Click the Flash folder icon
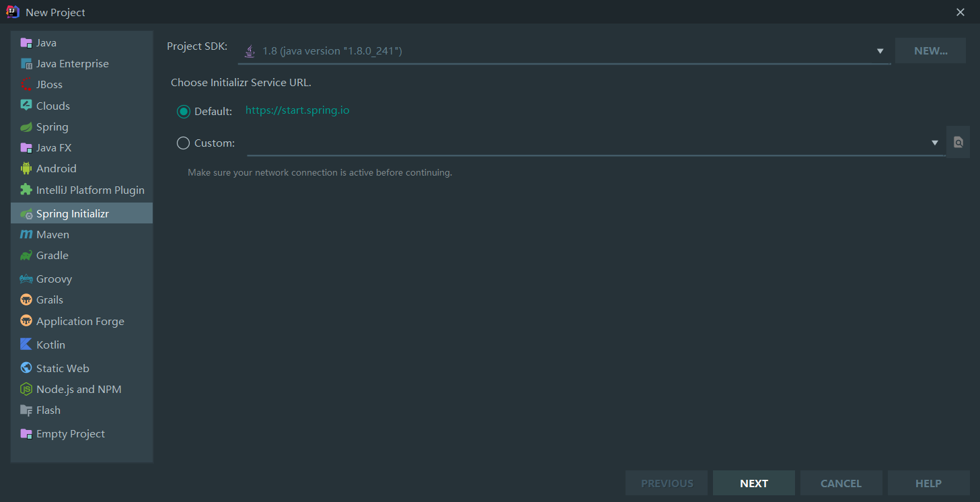The width and height of the screenshot is (980, 502). click(26, 410)
